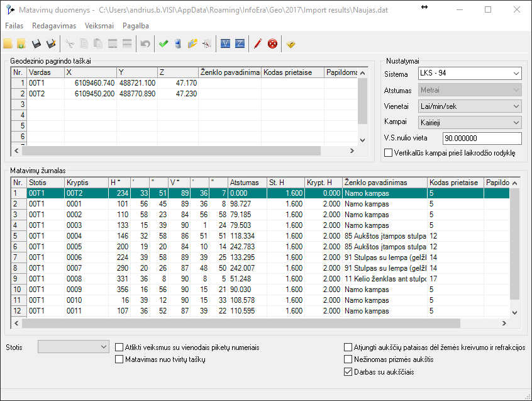Click the Žurnalas horizontal scrollbar right arrow
Screen dimensions: 532x401
tap(504, 323)
